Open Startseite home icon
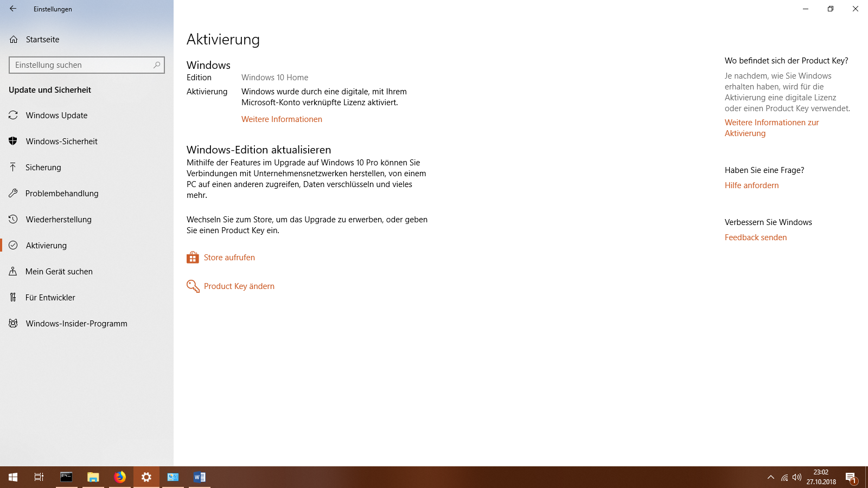Image resolution: width=868 pixels, height=488 pixels. point(14,40)
